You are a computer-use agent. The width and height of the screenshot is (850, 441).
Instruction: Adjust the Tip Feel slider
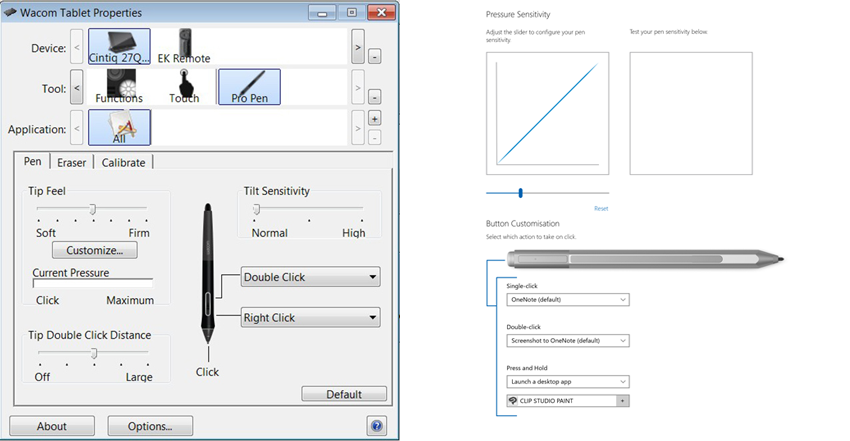pyautogui.click(x=93, y=209)
